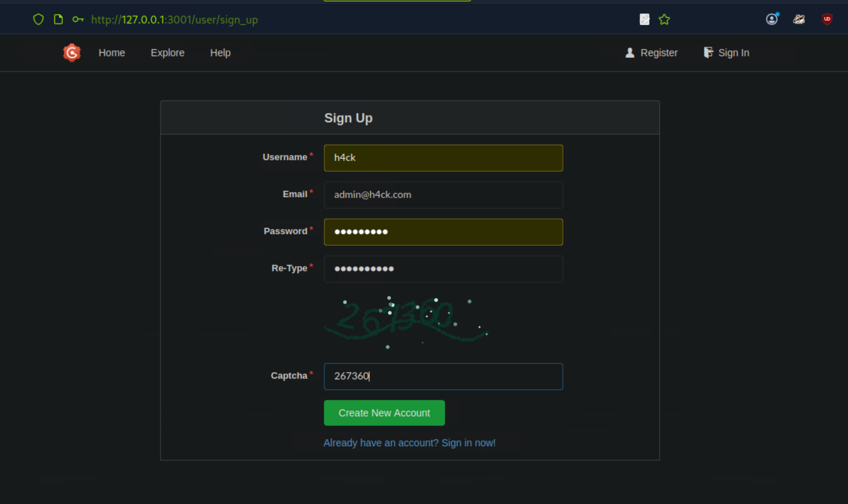Click the address bar URL
The image size is (848, 504).
174,20
